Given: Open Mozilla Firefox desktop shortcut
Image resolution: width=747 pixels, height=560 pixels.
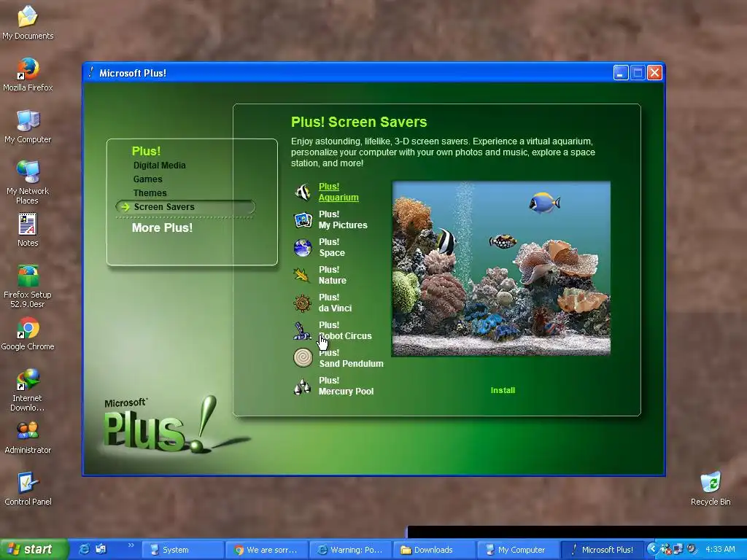Looking at the screenshot, I should point(28,74).
